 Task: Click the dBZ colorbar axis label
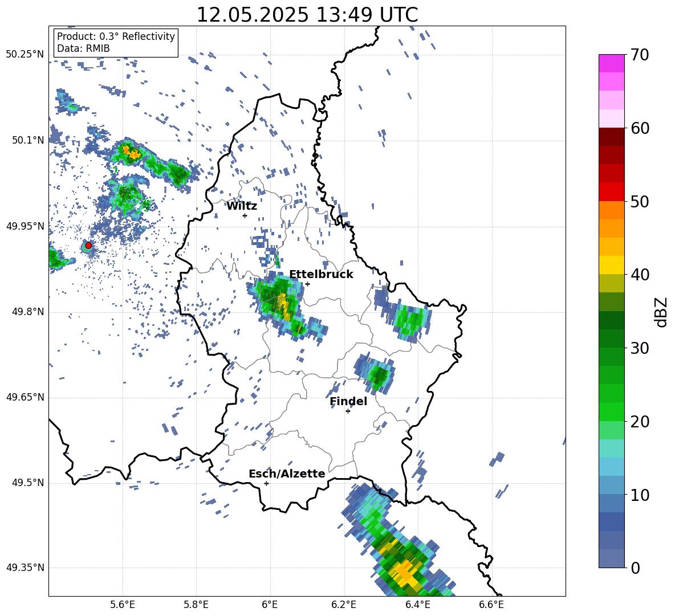[661, 312]
